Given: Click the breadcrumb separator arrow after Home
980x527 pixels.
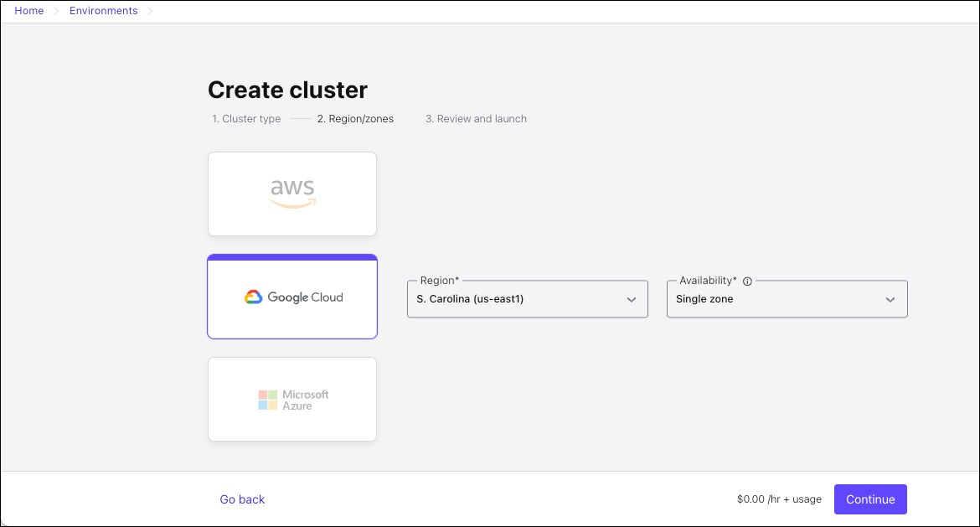Looking at the screenshot, I should tap(57, 12).
